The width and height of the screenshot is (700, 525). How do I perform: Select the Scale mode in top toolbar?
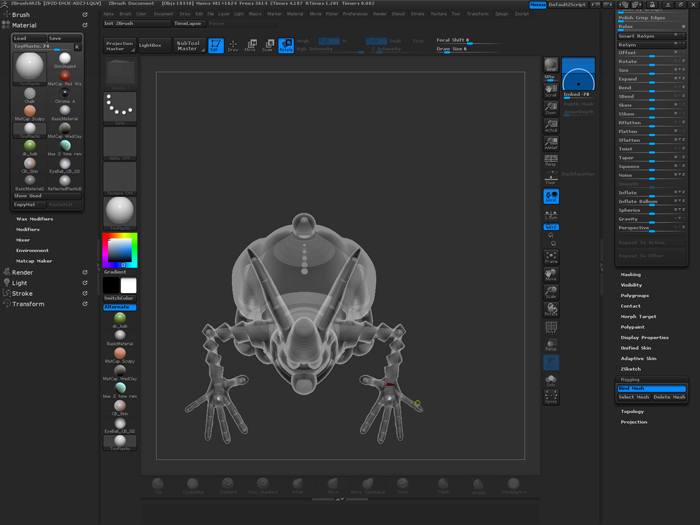268,45
